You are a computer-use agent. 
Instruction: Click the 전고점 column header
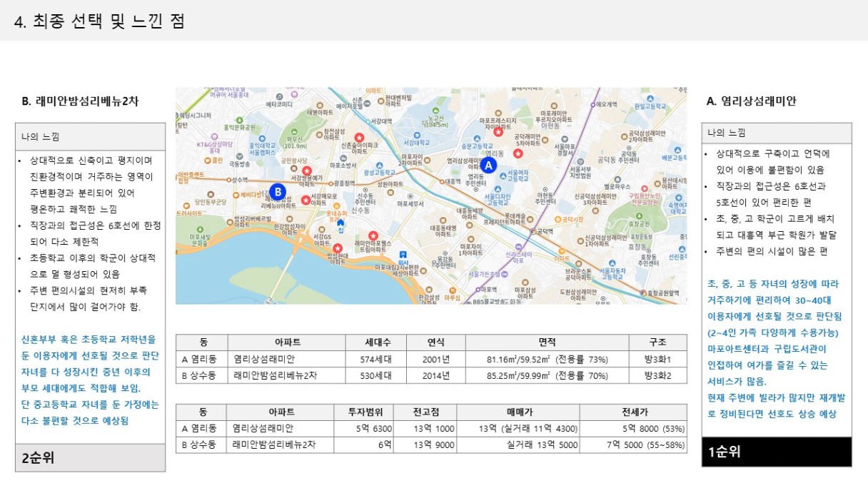click(426, 412)
